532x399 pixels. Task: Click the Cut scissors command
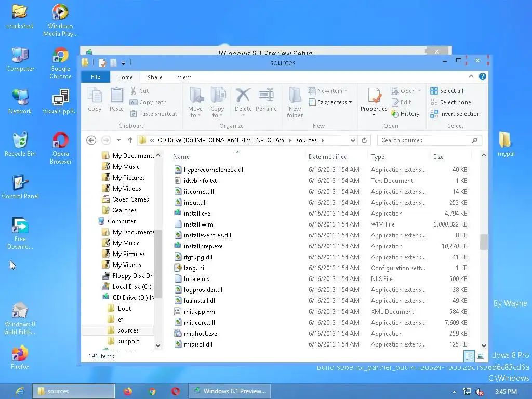click(x=139, y=90)
